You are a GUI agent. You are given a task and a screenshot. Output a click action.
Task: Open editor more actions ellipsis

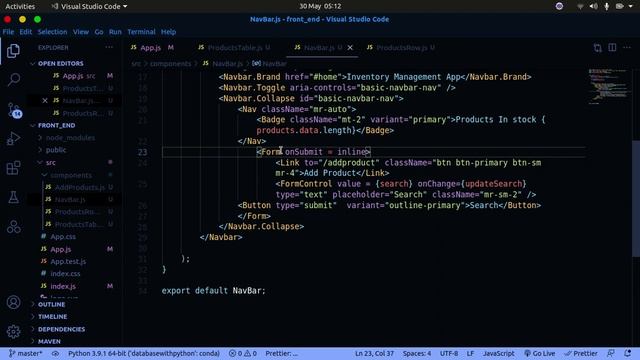tap(627, 48)
